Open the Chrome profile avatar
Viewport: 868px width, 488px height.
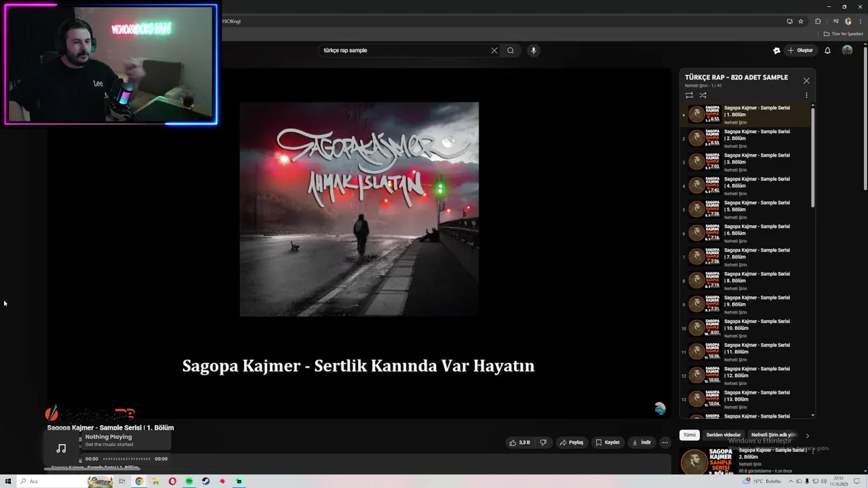[848, 21]
